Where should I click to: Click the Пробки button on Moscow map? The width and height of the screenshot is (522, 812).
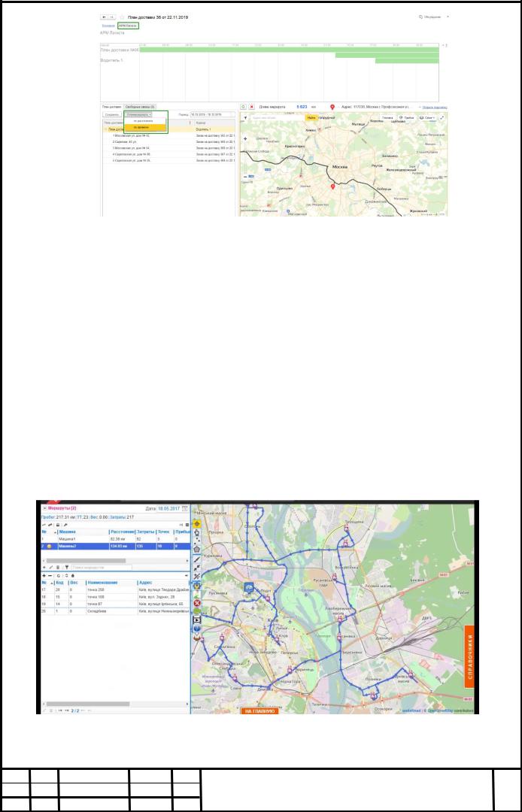(406, 117)
